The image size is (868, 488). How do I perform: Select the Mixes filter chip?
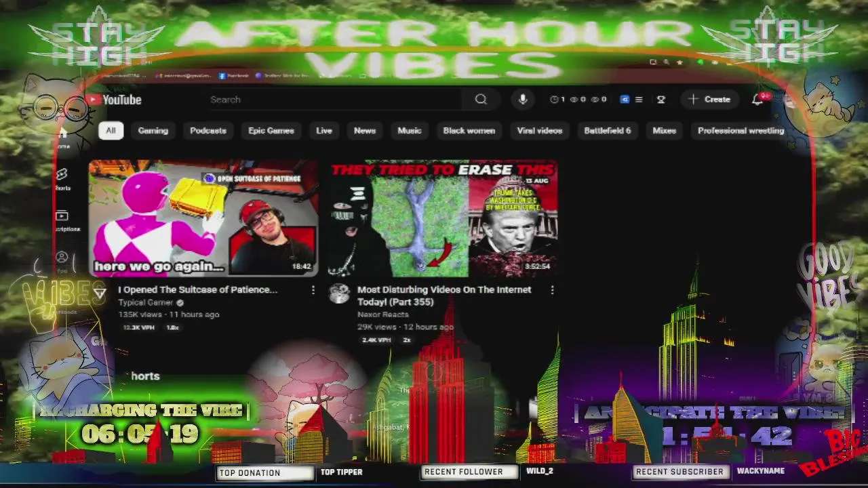pyautogui.click(x=665, y=131)
